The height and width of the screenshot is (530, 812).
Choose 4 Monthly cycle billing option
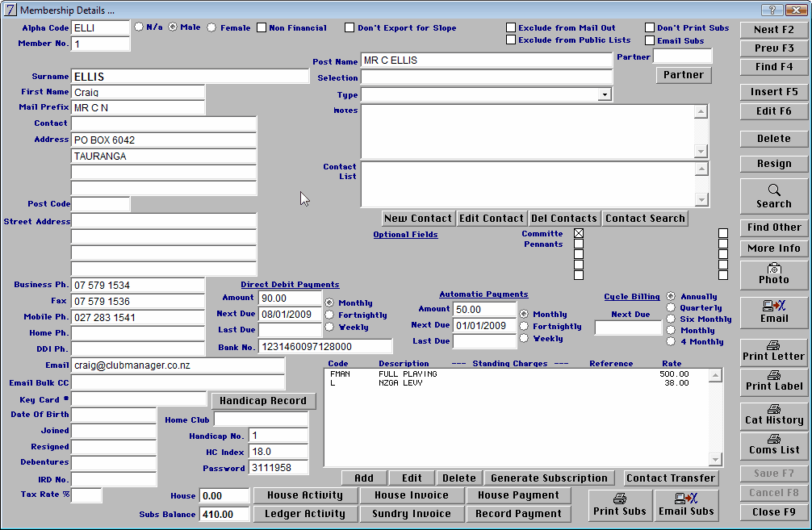[671, 341]
